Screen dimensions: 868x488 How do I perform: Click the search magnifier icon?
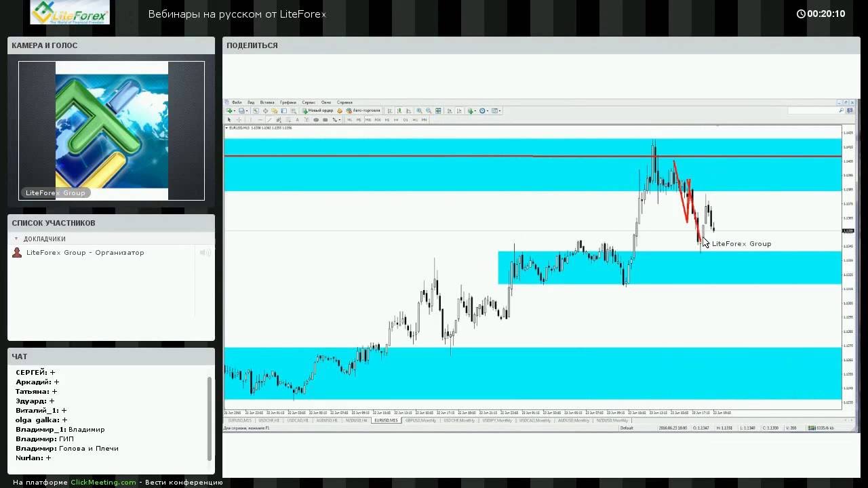(x=842, y=110)
